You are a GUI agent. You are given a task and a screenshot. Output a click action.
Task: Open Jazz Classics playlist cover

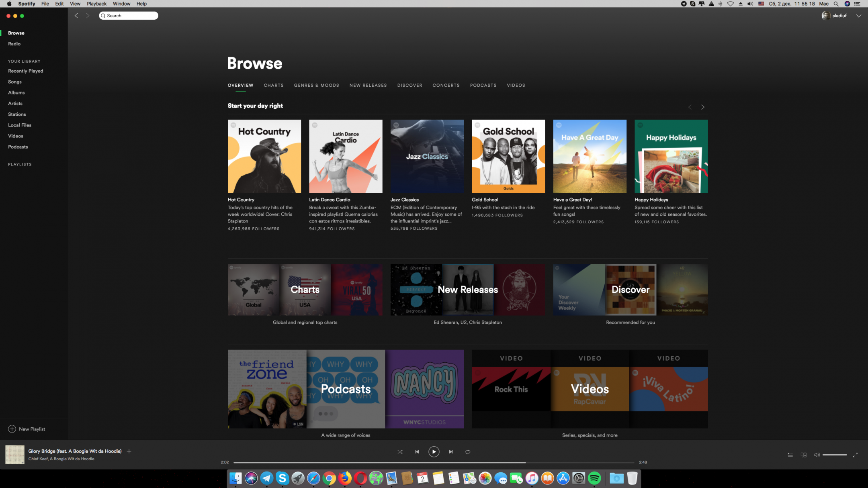coord(427,156)
